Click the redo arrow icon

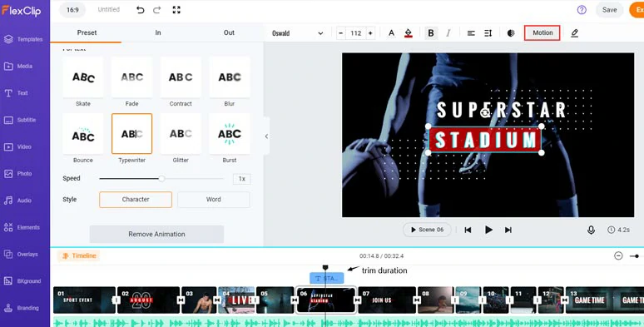point(157,10)
